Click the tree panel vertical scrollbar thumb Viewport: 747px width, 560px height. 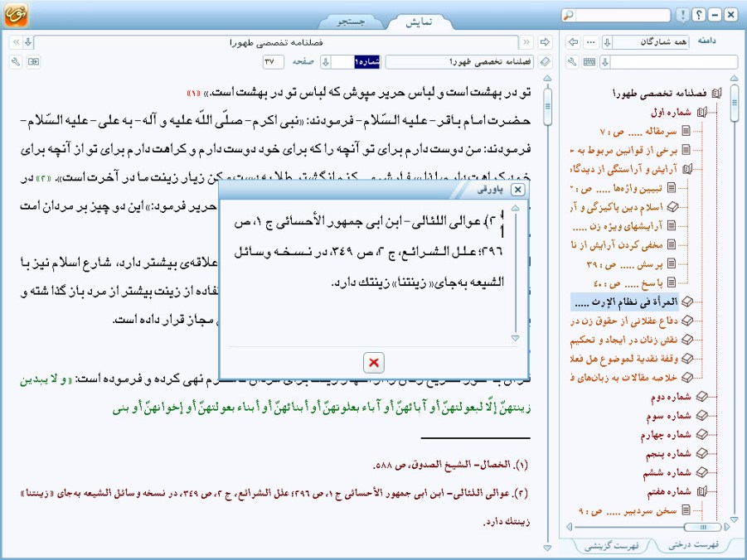(x=734, y=102)
